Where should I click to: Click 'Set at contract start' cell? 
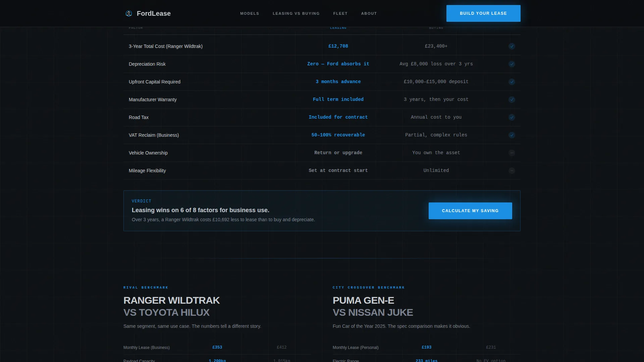[338, 171]
